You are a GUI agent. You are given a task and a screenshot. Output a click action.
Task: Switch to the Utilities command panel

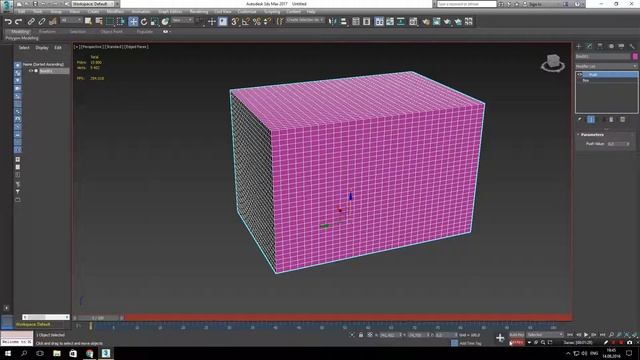point(632,47)
